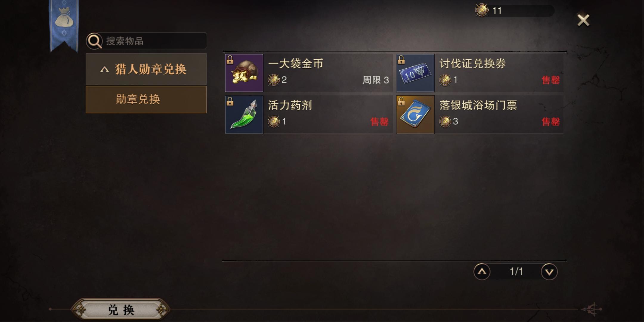The height and width of the screenshot is (322, 644).
Task: Click the 兑换 exchange button
Action: [121, 310]
